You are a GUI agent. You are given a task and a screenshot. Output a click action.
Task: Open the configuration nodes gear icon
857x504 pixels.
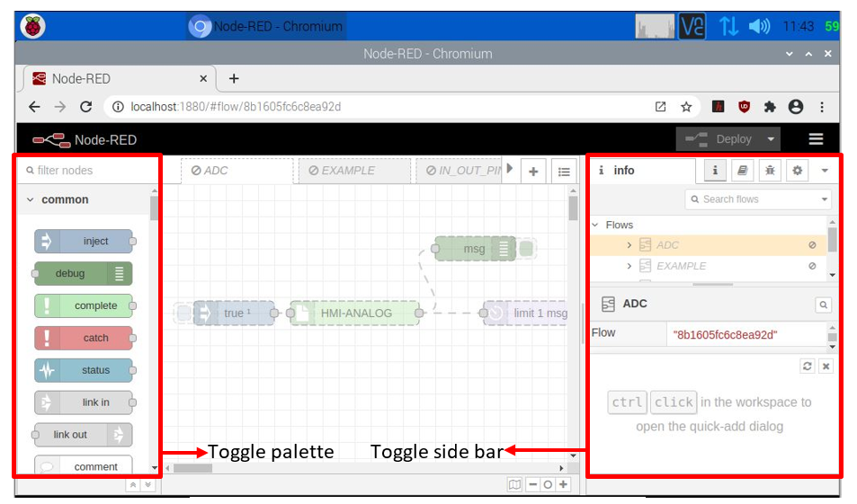(x=797, y=171)
